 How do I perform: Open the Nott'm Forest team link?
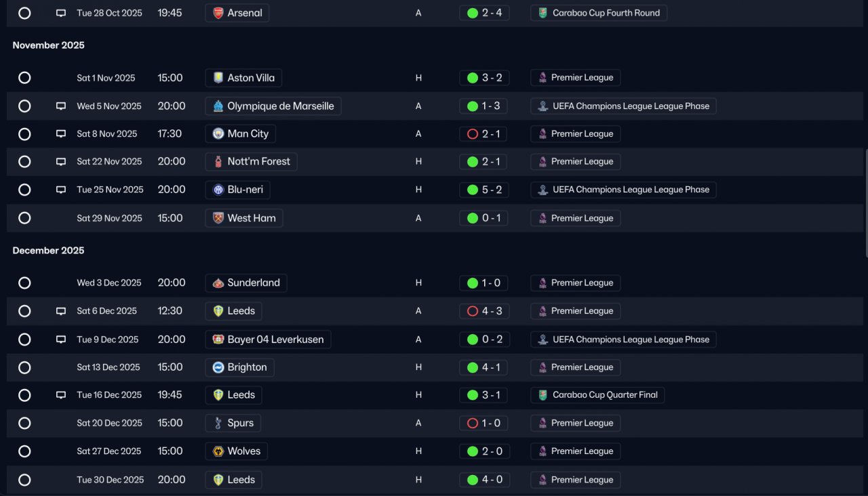(x=251, y=161)
